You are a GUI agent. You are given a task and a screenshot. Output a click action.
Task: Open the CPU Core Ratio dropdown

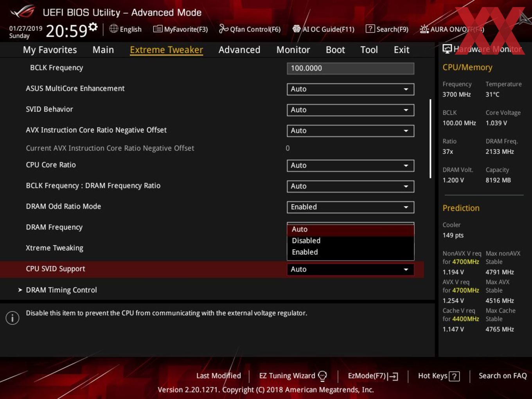pyautogui.click(x=350, y=165)
